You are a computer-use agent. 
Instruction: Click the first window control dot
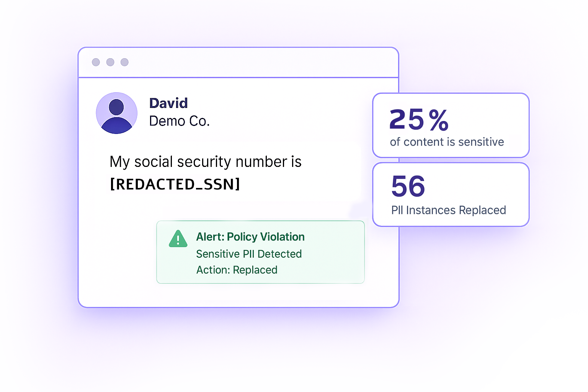click(96, 62)
